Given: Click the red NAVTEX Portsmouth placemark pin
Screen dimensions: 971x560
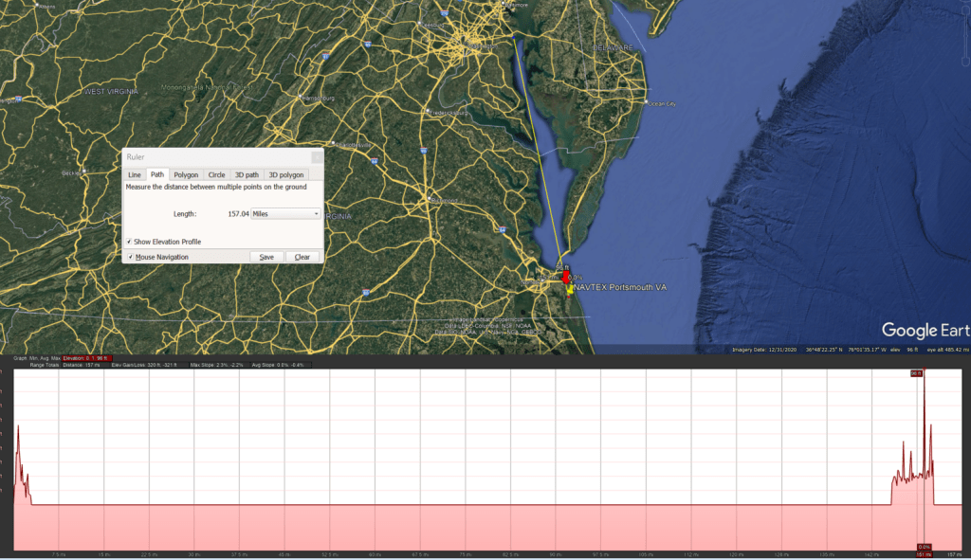Looking at the screenshot, I should [567, 279].
